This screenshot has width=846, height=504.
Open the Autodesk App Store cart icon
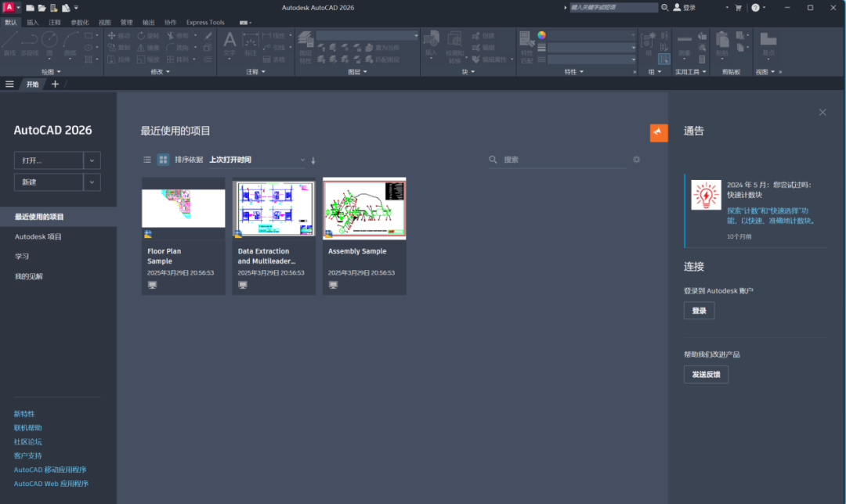738,8
